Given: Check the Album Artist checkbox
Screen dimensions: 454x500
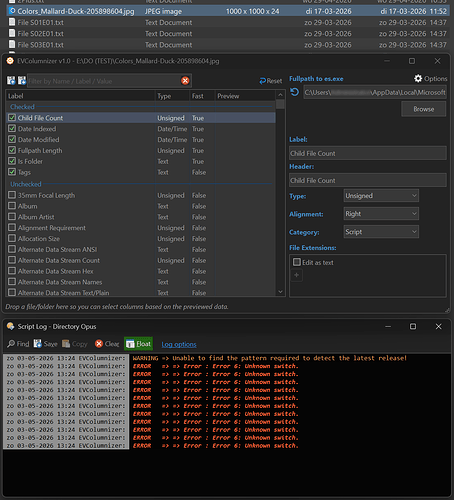Looking at the screenshot, I should tap(12, 217).
